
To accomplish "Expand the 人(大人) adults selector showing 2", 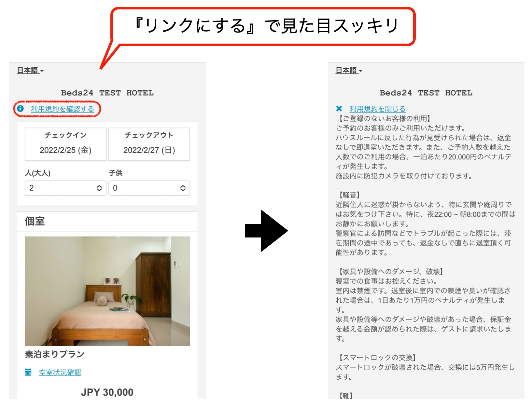I will click(65, 188).
